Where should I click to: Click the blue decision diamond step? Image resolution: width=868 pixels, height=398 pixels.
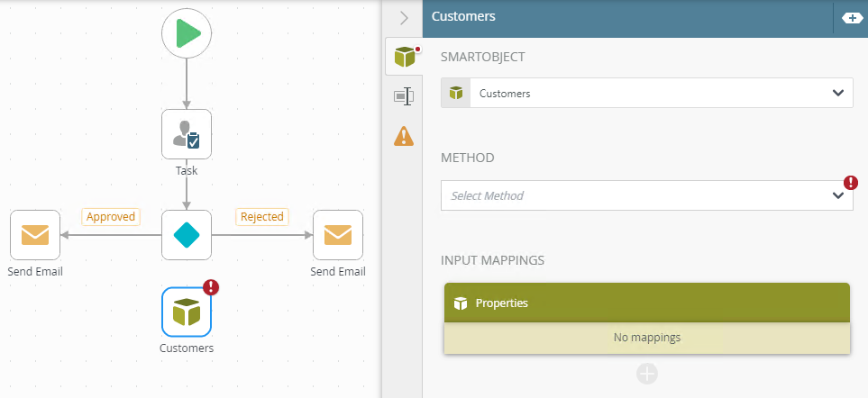point(187,235)
